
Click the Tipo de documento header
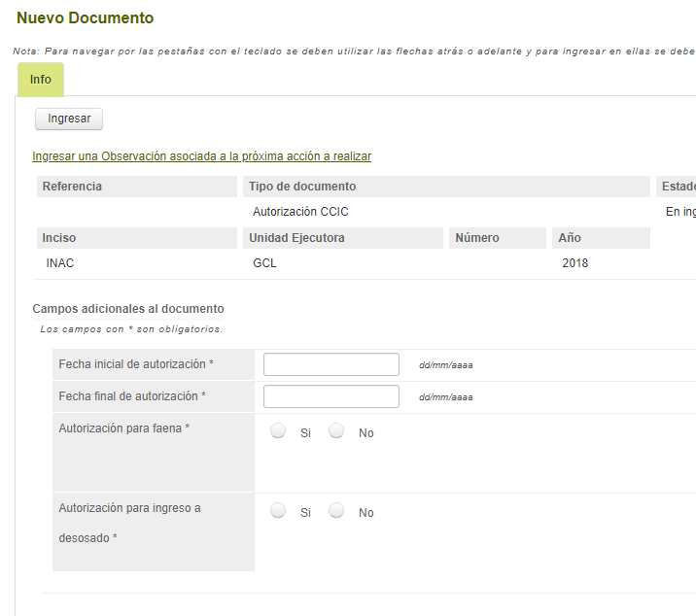coord(446,187)
